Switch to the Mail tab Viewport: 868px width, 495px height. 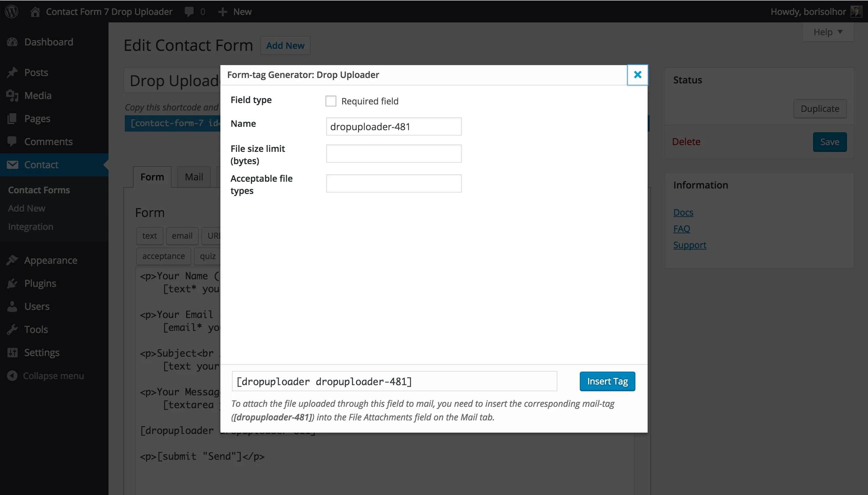pyautogui.click(x=193, y=176)
